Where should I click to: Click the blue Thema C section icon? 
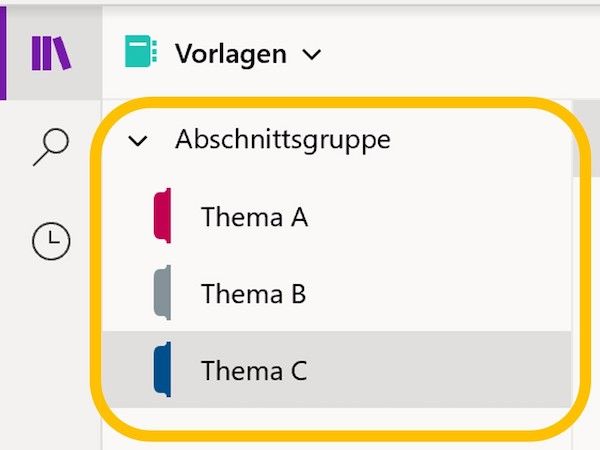pos(162,370)
